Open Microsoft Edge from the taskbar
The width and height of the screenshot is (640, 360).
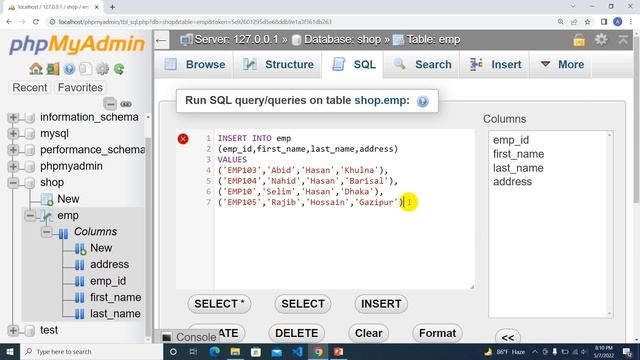click(214, 351)
